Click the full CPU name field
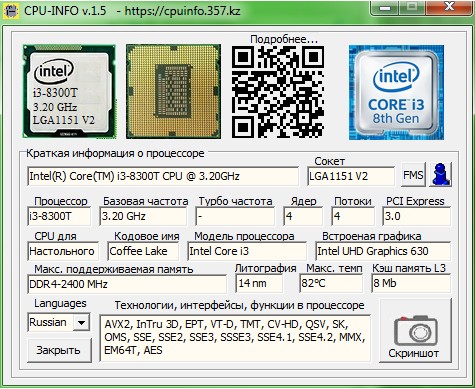The width and height of the screenshot is (475, 389). pos(163,176)
